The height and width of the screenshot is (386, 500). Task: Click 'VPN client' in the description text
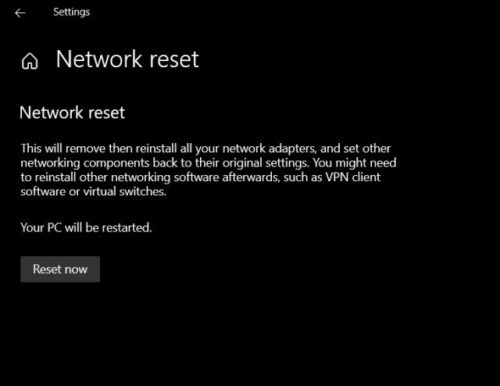tap(353, 177)
